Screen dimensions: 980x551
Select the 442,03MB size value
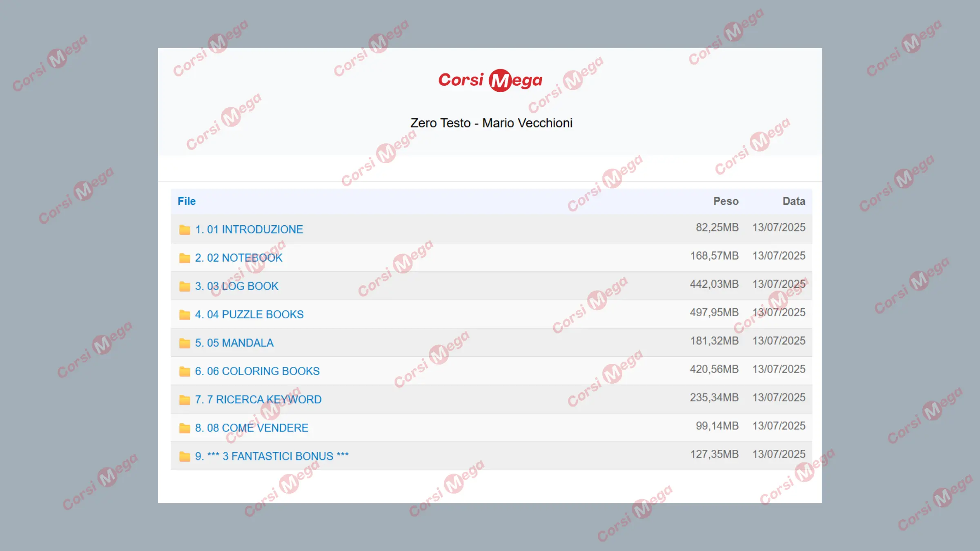(714, 284)
